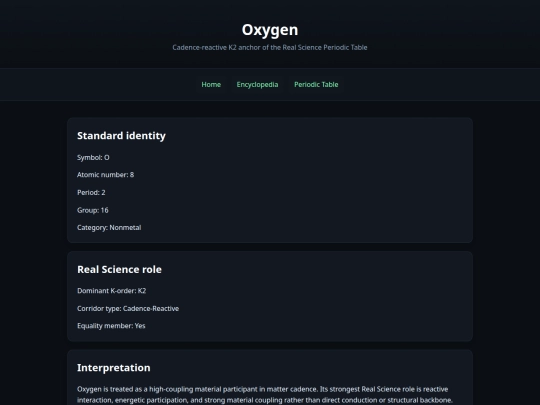Click the 'Group: 16' line

pos(93,210)
